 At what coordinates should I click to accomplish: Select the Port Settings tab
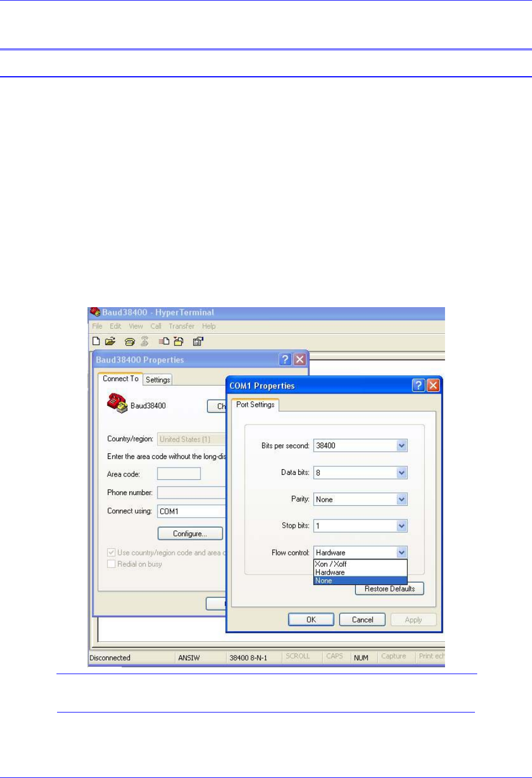tap(255, 404)
